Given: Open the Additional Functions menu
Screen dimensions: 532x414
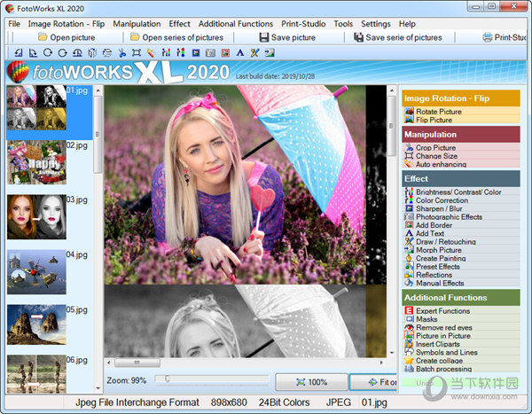Looking at the screenshot, I should (236, 24).
